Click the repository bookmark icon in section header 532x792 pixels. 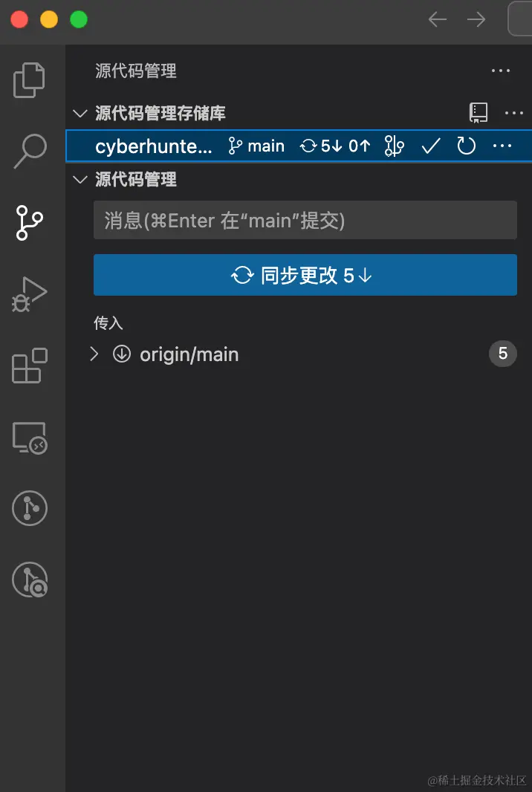(x=479, y=112)
